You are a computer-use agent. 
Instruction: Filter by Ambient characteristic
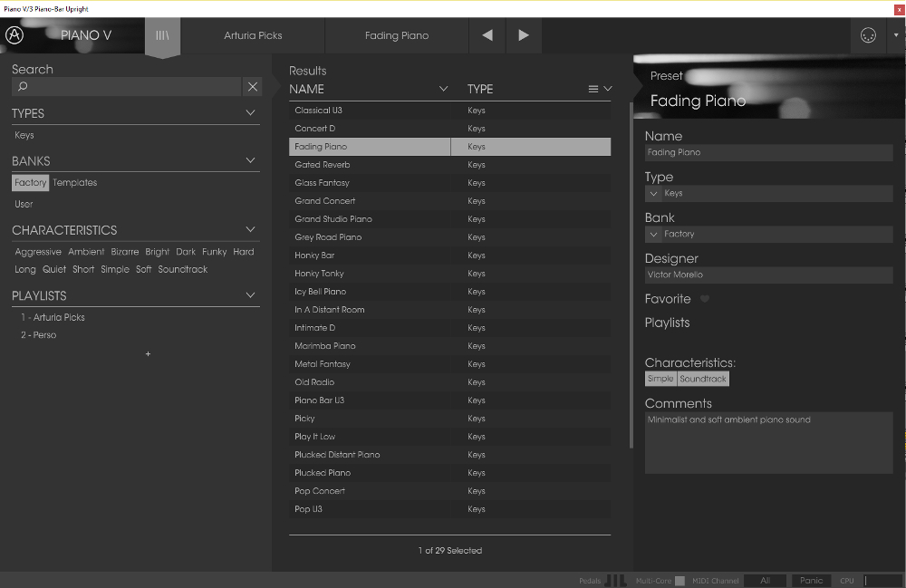86,252
